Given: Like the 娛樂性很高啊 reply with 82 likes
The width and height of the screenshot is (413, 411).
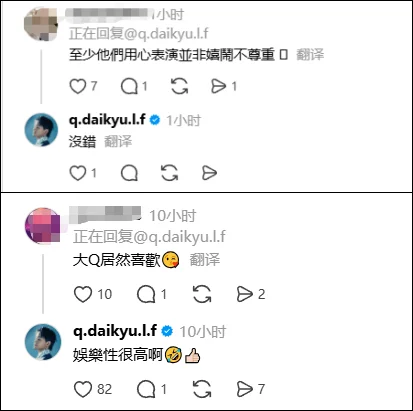Looking at the screenshot, I should [x=83, y=389].
